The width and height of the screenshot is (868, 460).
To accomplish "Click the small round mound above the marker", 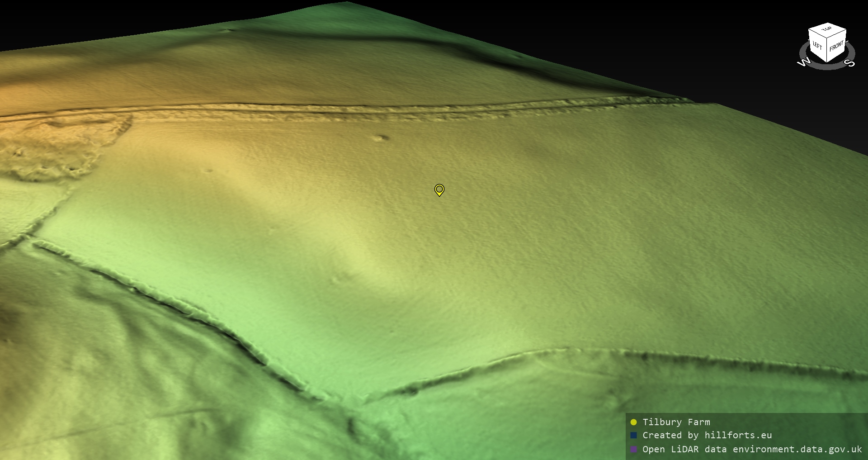I will pyautogui.click(x=380, y=138).
